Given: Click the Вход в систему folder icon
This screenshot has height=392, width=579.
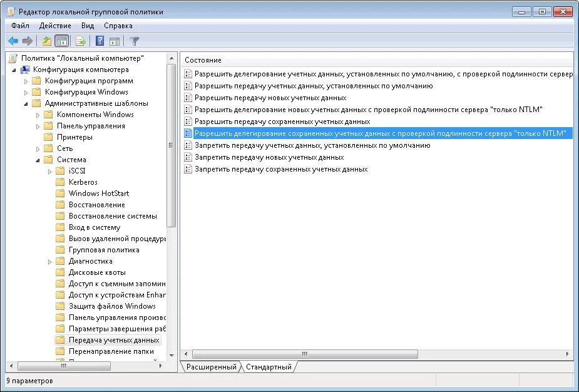Looking at the screenshot, I should tap(60, 227).
